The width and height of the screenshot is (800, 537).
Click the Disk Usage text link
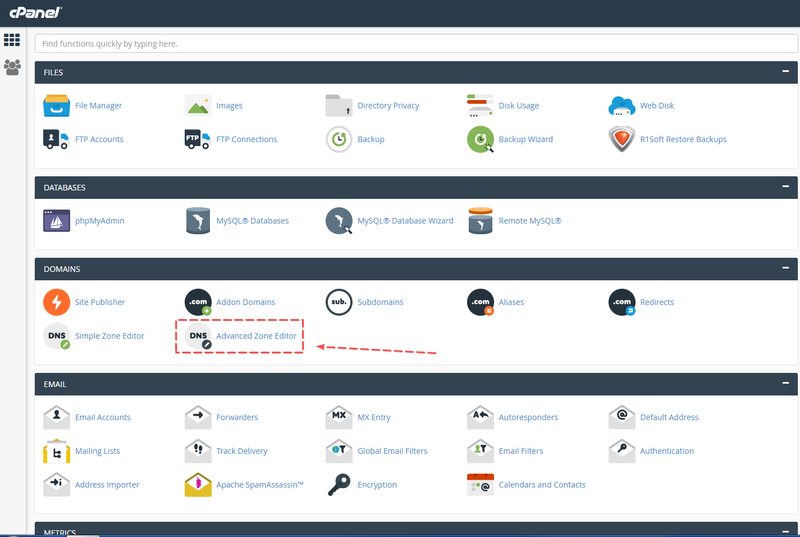[x=518, y=106]
